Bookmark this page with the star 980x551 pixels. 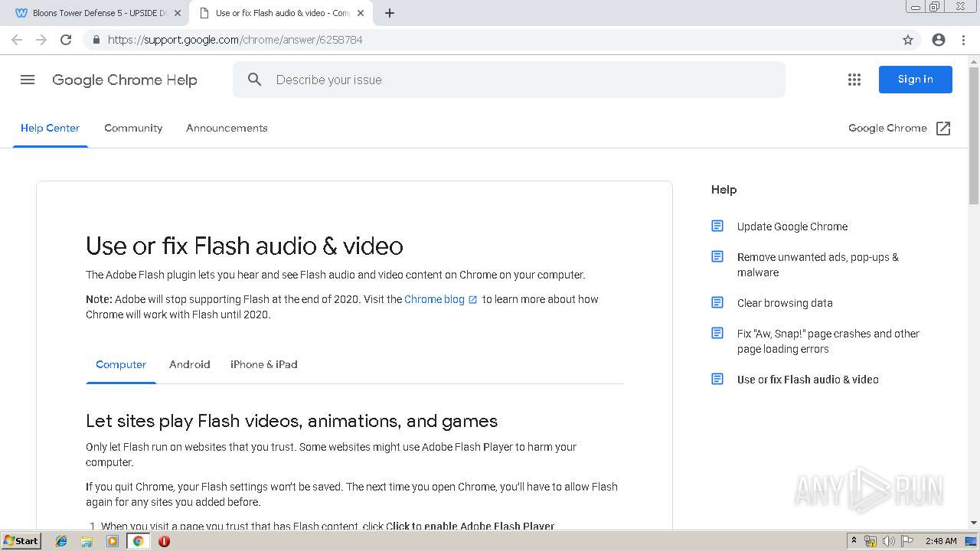point(908,40)
